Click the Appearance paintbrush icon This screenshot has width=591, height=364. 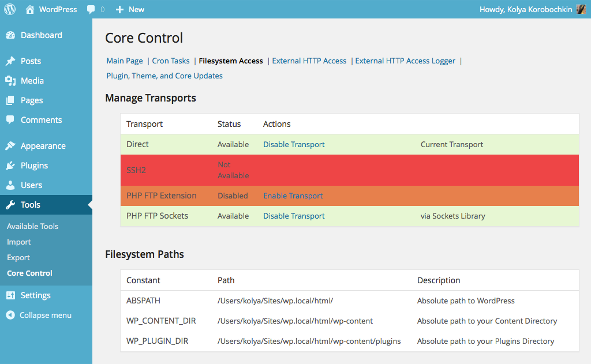coord(10,146)
